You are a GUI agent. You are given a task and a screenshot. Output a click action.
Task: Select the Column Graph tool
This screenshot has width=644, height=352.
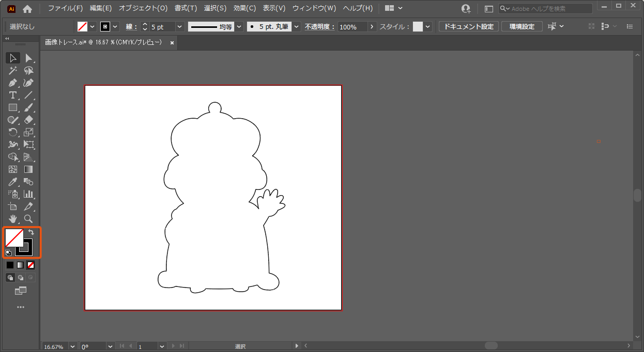tap(29, 194)
